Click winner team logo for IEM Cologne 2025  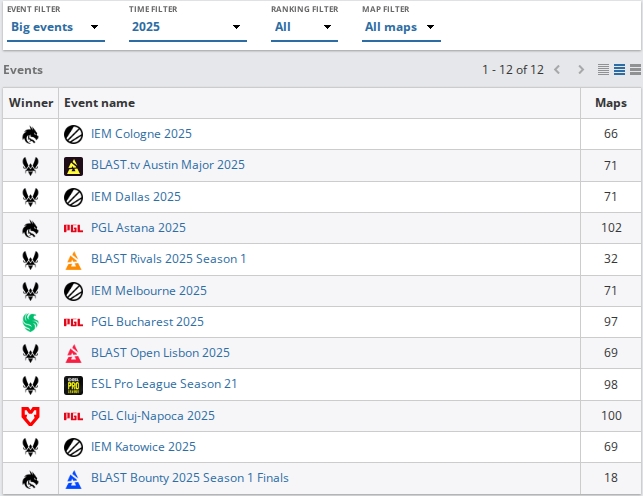(x=30, y=135)
